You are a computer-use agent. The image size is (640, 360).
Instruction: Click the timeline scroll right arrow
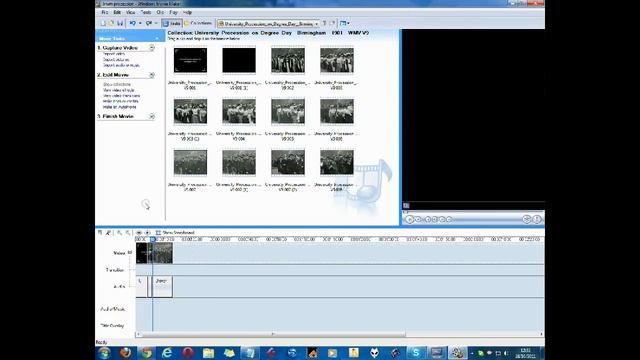(x=541, y=334)
